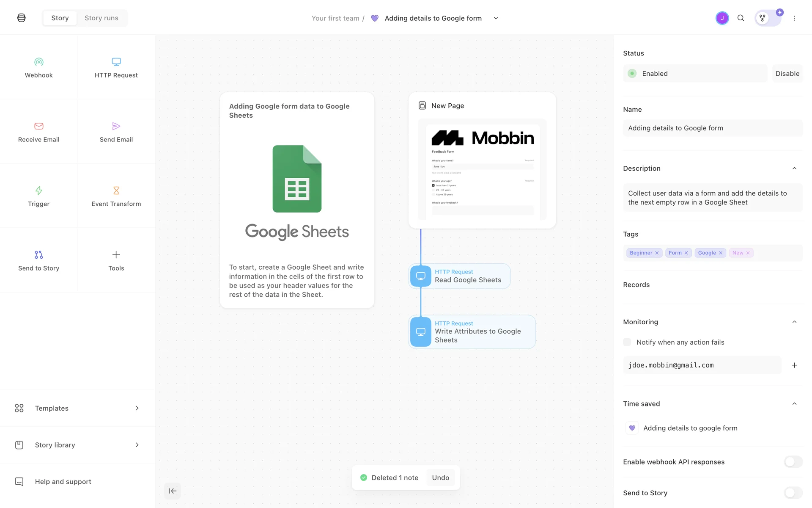Expand the Templates menu
812x508 pixels.
pos(77,408)
